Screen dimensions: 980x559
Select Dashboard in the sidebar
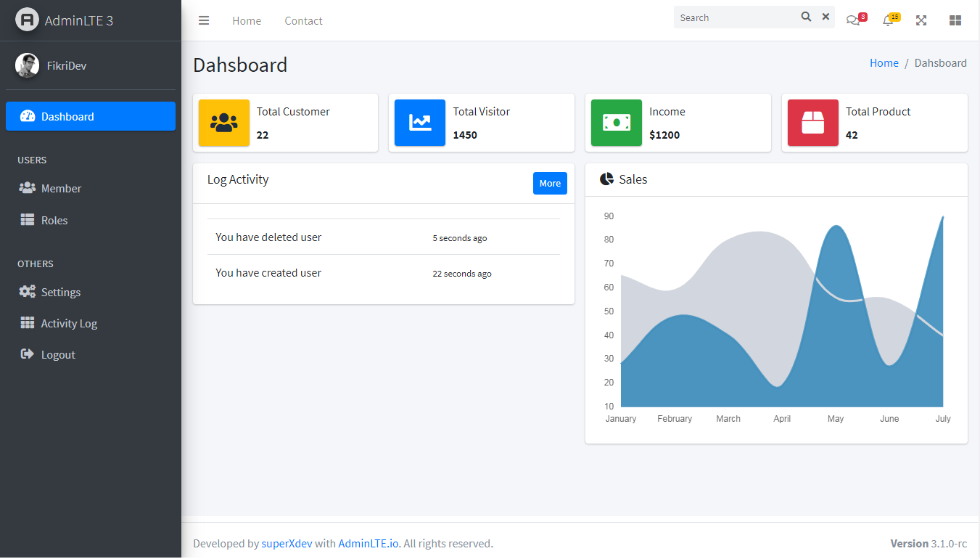[x=91, y=116]
